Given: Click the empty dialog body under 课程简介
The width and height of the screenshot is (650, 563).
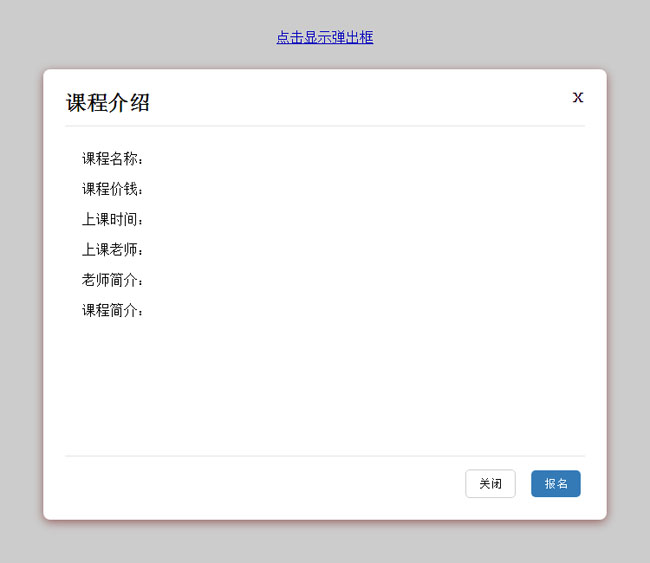Looking at the screenshot, I should [x=325, y=385].
